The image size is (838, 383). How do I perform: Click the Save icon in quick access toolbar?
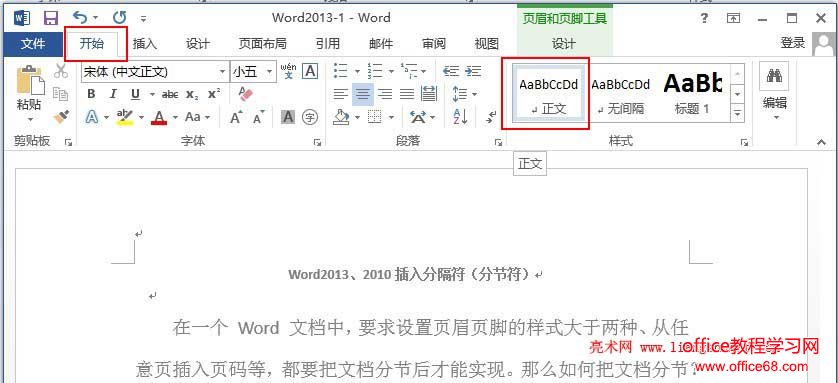tap(51, 18)
